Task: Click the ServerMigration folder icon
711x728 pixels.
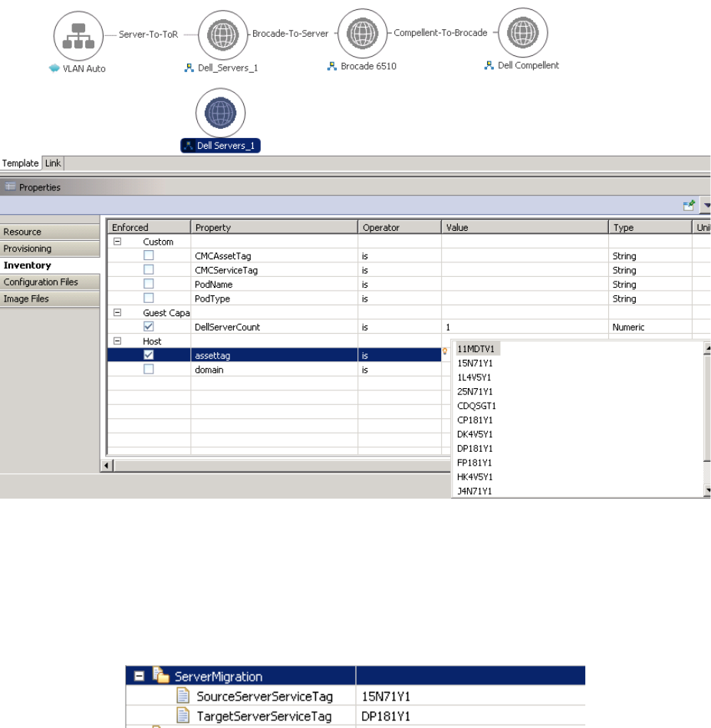Action: point(162,677)
